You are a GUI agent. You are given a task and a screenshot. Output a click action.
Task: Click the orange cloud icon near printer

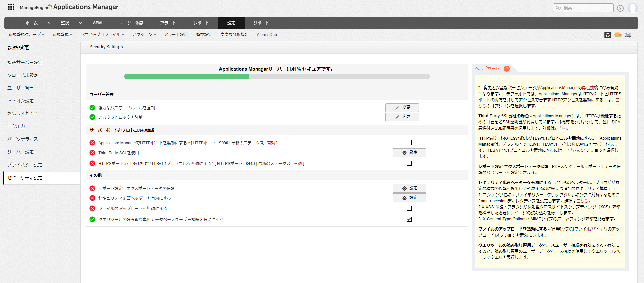[618, 35]
